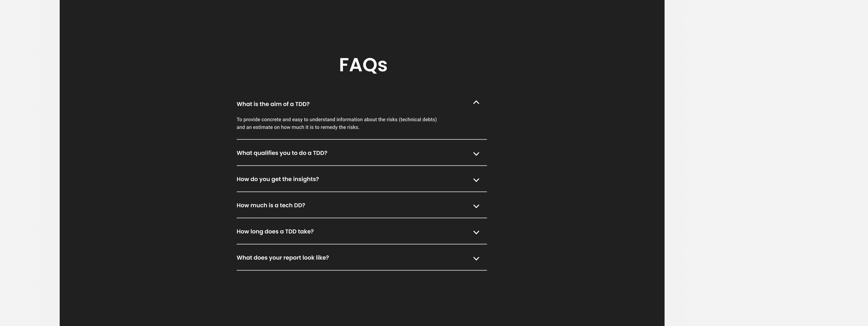Viewport: 868px width, 326px height.
Task: Collapse the 'What is the aim of a TDD?' chevron
Action: [476, 102]
